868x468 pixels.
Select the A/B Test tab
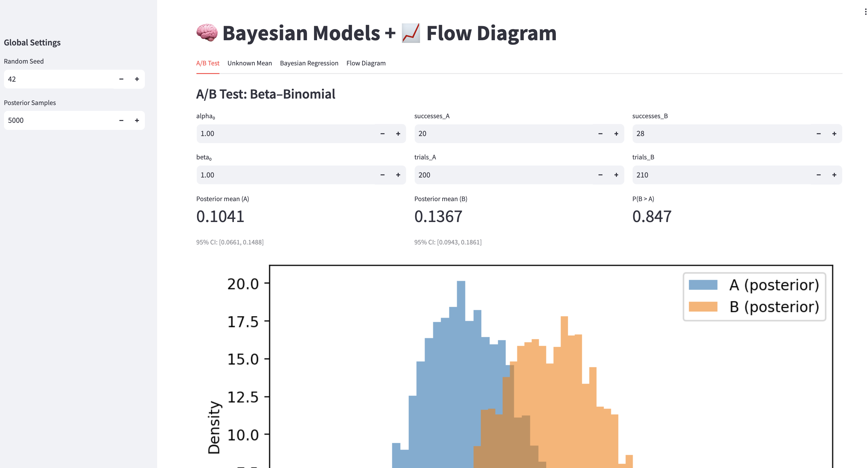pyautogui.click(x=207, y=63)
